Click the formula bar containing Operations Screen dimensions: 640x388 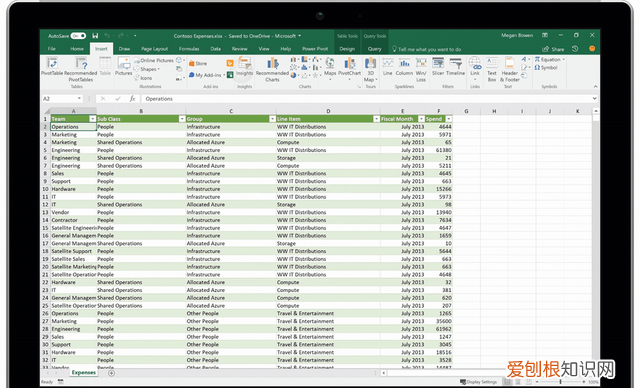pyautogui.click(x=366, y=99)
